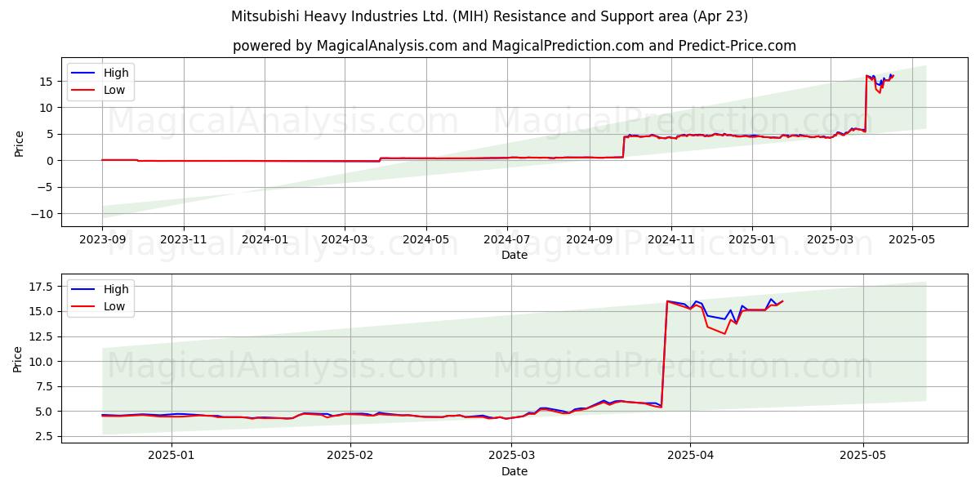This screenshot has width=980, height=490.
Task: Click the upper chart 'Date' axis label
Action: 514,255
